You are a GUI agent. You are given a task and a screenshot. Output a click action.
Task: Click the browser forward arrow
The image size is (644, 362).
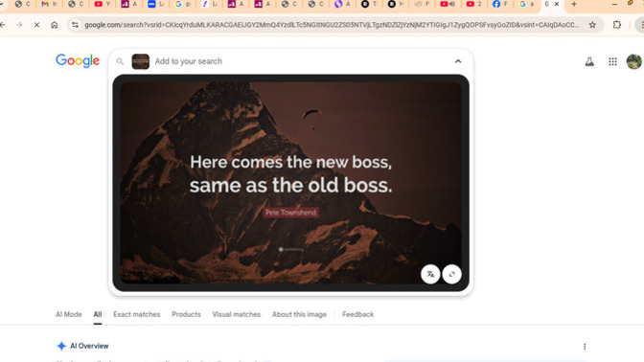click(19, 25)
